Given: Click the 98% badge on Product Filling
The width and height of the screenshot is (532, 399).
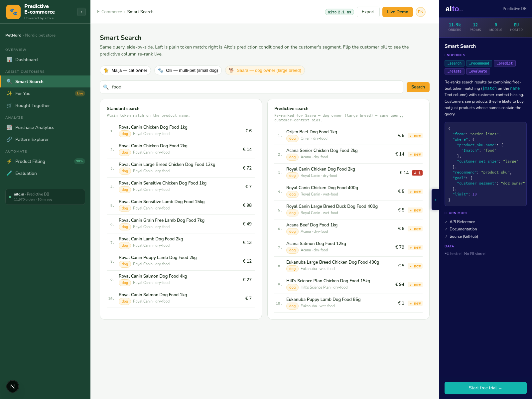Looking at the screenshot, I should coord(79,161).
